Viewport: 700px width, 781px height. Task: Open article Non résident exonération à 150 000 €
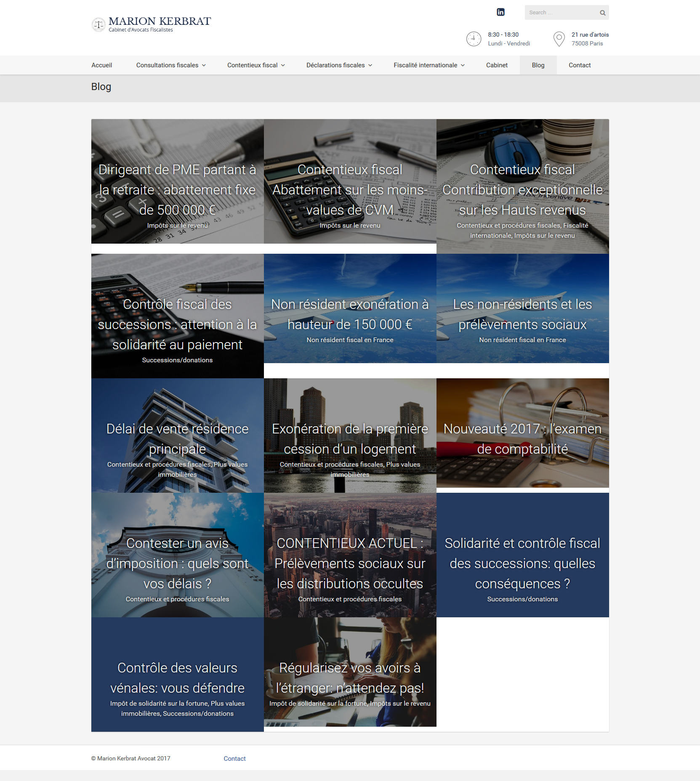350,314
